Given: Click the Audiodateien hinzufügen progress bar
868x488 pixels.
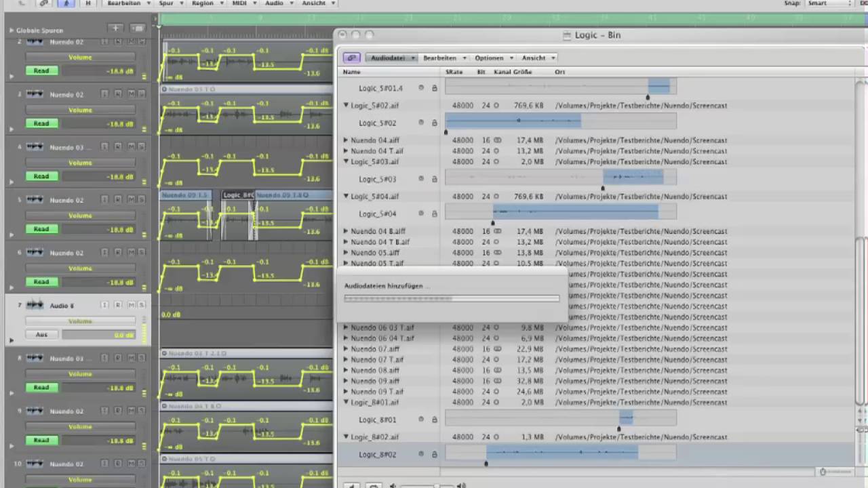Looking at the screenshot, I should pyautogui.click(x=452, y=298).
